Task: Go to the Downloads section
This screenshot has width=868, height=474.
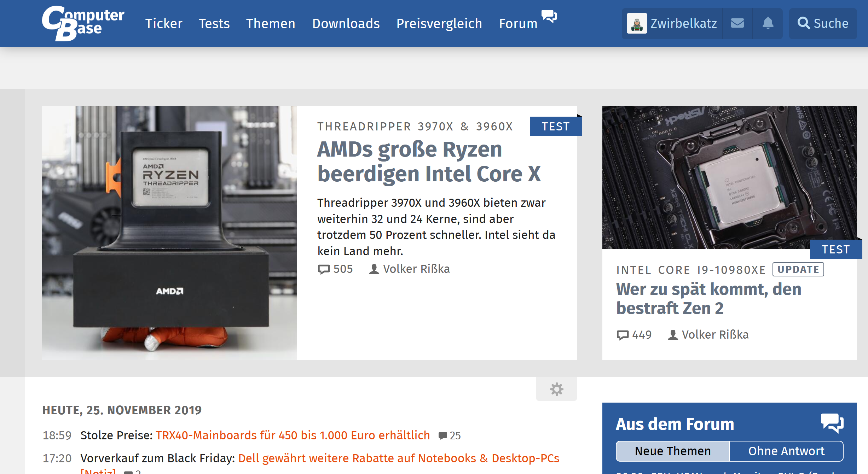Action: point(346,24)
